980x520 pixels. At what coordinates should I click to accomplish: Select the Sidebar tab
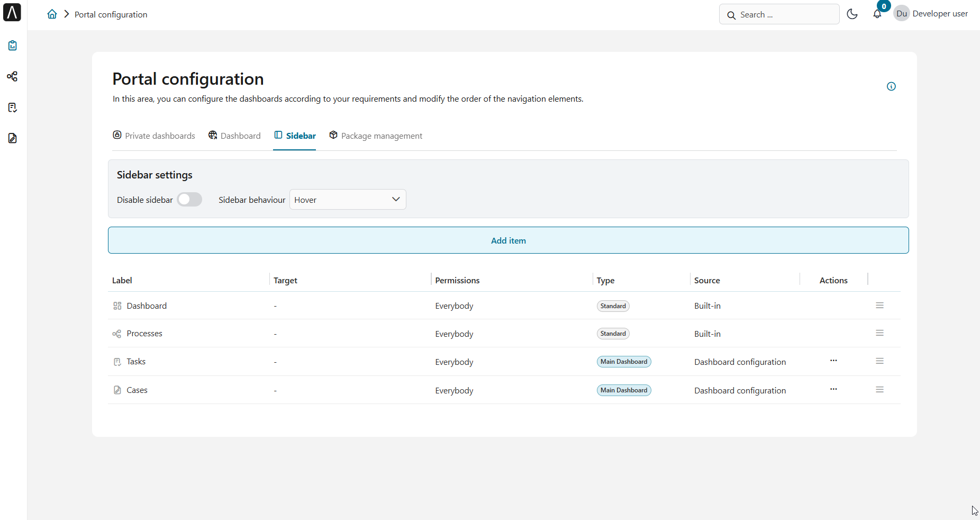295,136
